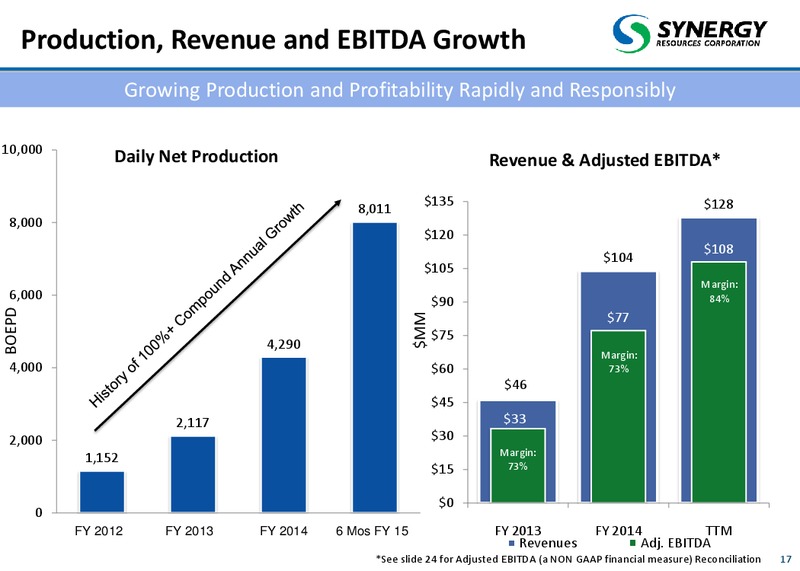
Task: Click '6 Mos FY 15' axis label
Action: (372, 531)
